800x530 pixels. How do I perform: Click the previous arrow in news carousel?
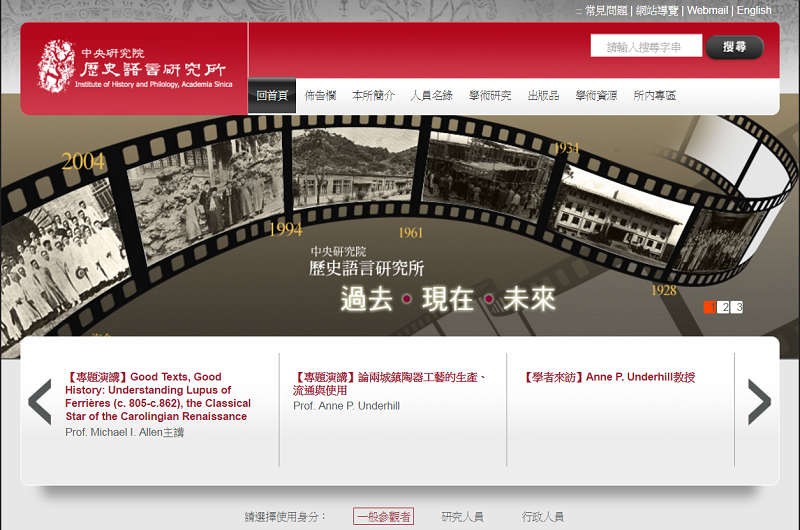click(40, 402)
